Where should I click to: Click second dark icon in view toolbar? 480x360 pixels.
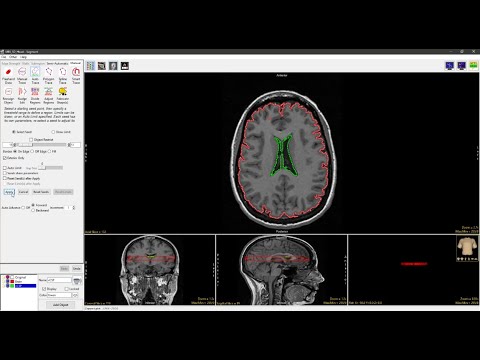click(102, 66)
